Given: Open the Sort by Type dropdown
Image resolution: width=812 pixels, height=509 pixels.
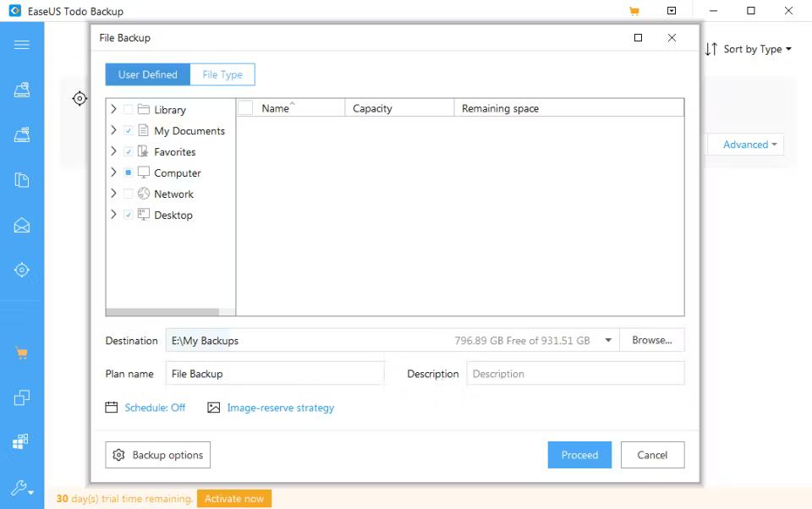Looking at the screenshot, I should point(758,49).
